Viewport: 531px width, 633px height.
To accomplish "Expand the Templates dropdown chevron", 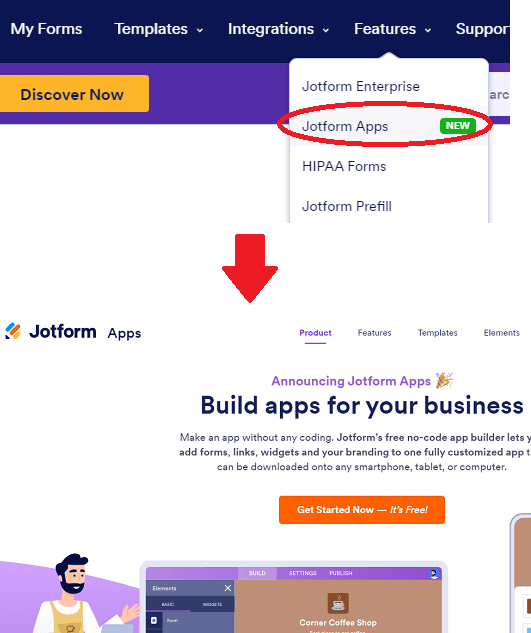I will click(199, 30).
